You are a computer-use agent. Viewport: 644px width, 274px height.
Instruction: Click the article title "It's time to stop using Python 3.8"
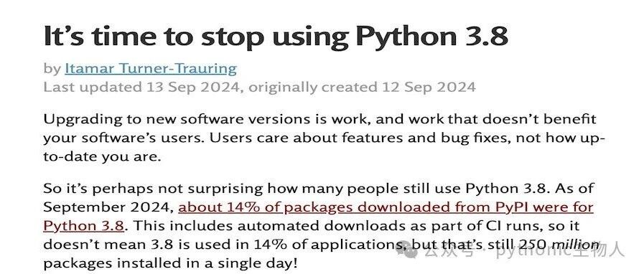276,36
